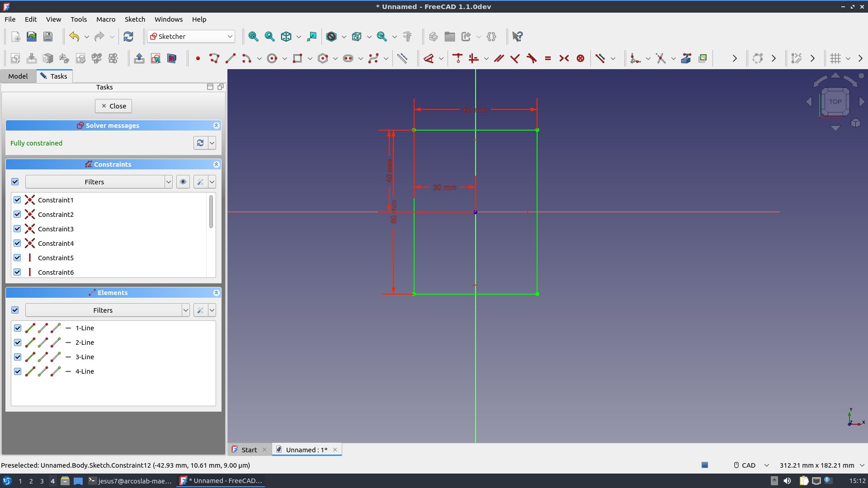
Task: Select the Create circle tool
Action: pos(272,58)
